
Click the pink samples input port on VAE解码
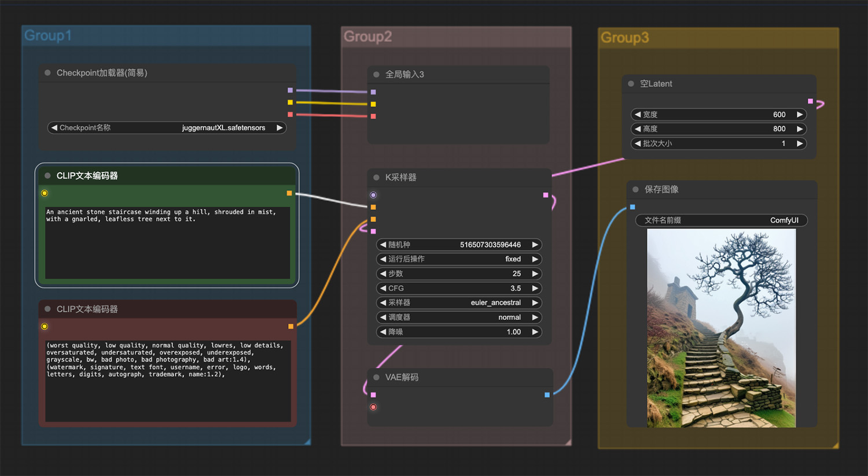(373, 395)
